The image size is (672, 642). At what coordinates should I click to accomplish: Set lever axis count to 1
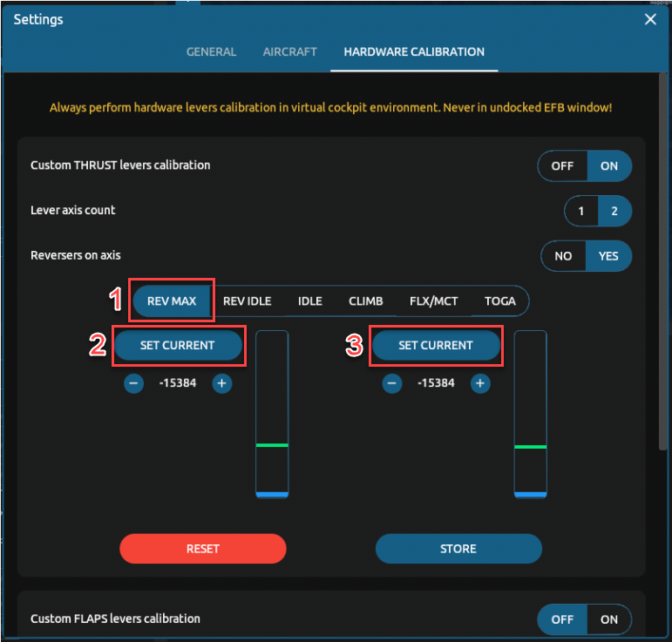click(581, 211)
